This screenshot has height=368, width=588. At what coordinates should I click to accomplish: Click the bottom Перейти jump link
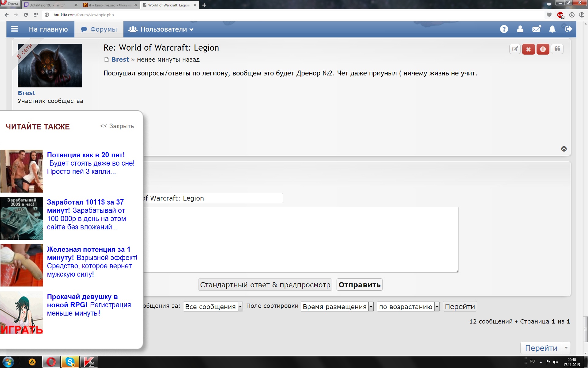pyautogui.click(x=541, y=348)
